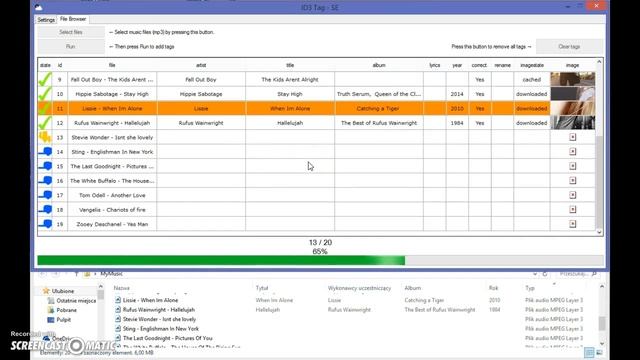Click the image placeholder icon for Vangelis row
Image resolution: width=640 pixels, height=360 pixels.
(x=573, y=209)
